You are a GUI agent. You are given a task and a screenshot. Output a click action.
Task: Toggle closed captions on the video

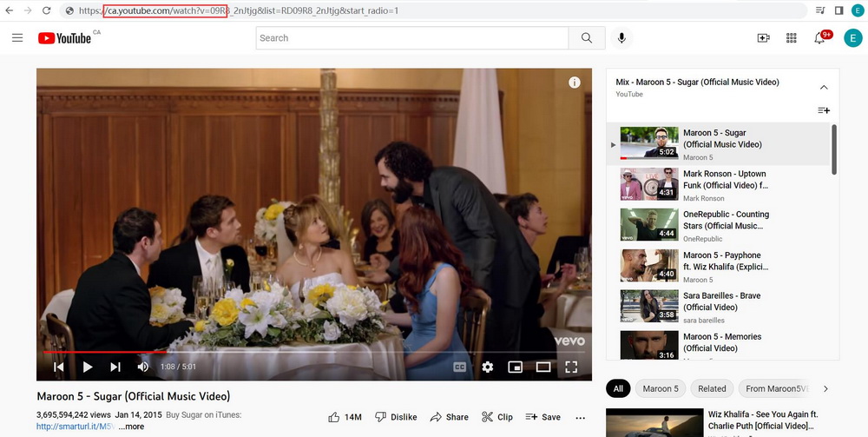tap(459, 367)
